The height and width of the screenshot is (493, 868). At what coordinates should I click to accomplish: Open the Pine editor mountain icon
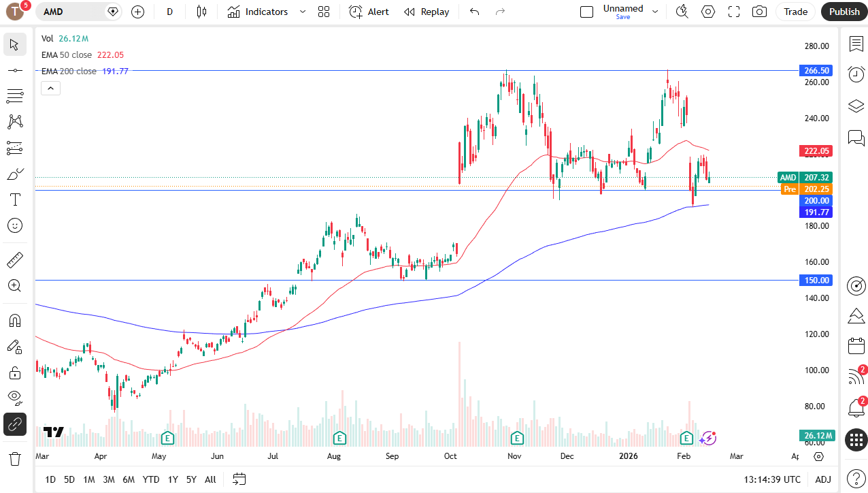click(x=856, y=316)
